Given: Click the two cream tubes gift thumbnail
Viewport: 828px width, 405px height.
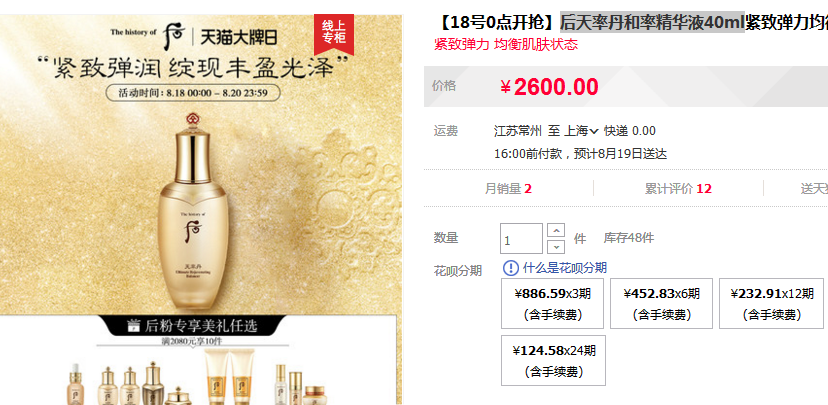Looking at the screenshot, I should point(230,375).
